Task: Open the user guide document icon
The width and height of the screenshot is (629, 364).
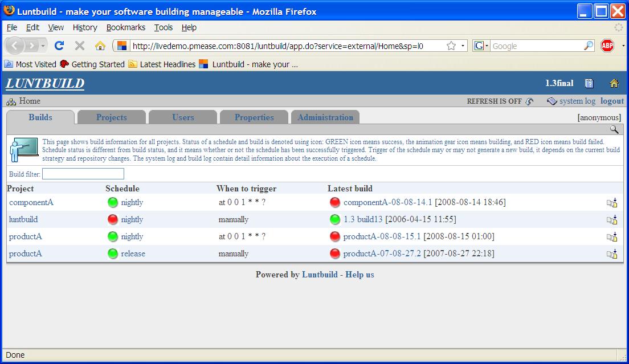Action: (589, 84)
